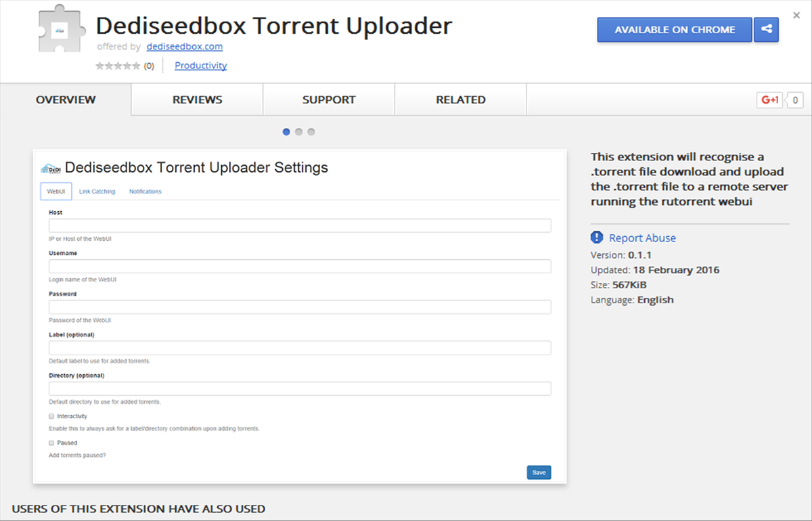
Task: Enable the Interactivity checkbox
Action: click(x=51, y=416)
